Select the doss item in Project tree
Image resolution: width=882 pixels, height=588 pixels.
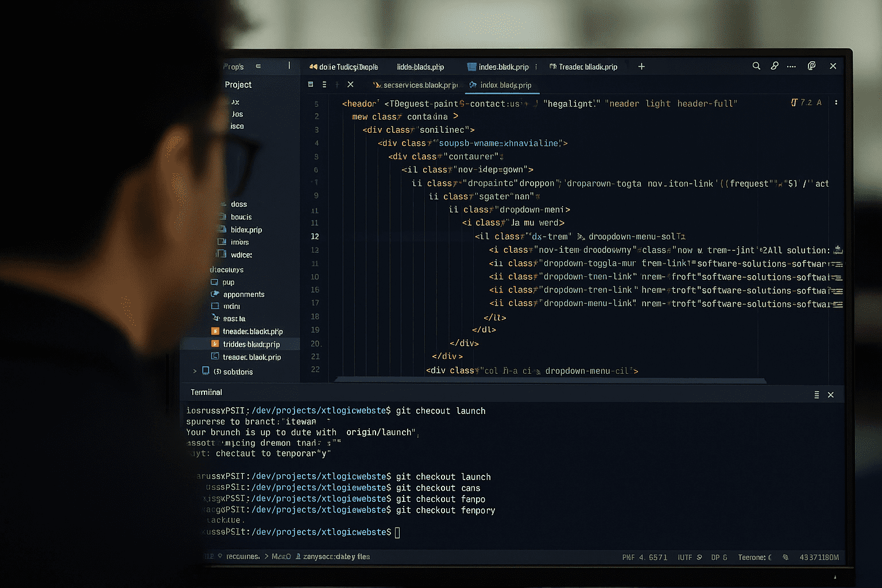pyautogui.click(x=239, y=204)
